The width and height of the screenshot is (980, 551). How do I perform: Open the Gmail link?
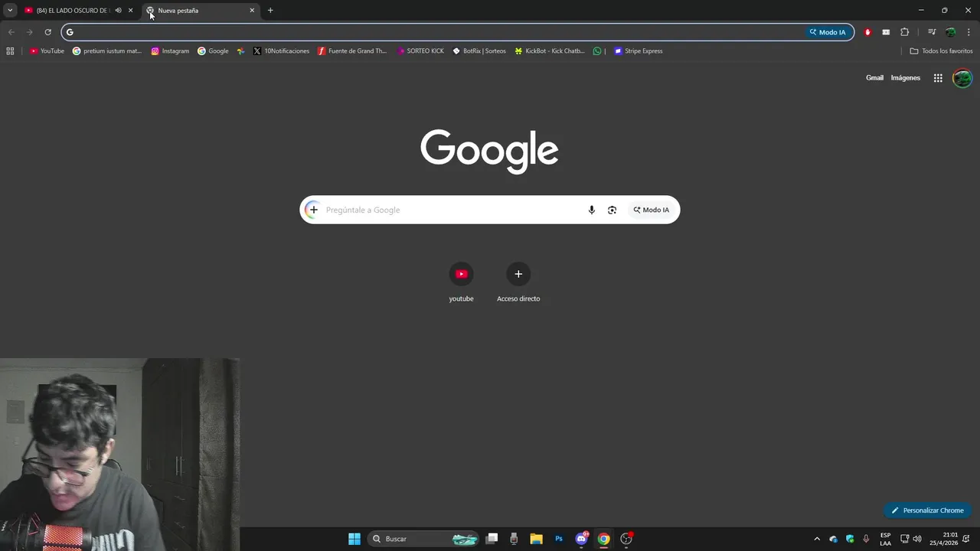point(874,78)
